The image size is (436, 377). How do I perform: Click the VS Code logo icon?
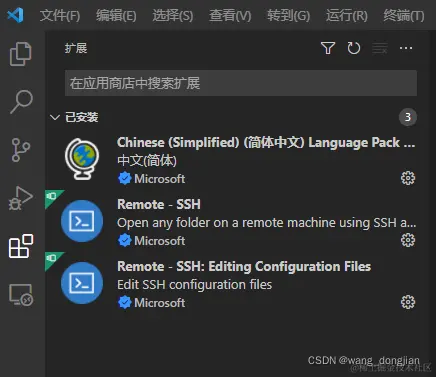coord(15,15)
